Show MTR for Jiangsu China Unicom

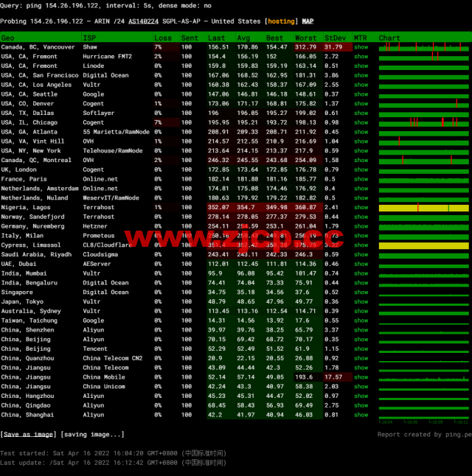tap(361, 386)
